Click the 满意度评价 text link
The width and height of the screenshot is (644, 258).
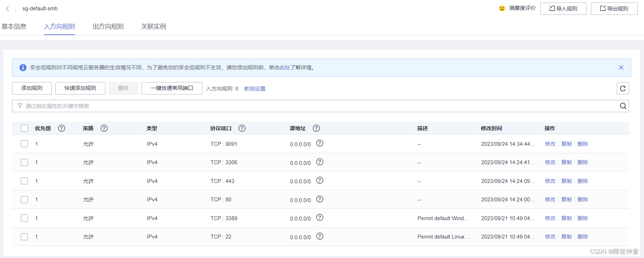(522, 8)
